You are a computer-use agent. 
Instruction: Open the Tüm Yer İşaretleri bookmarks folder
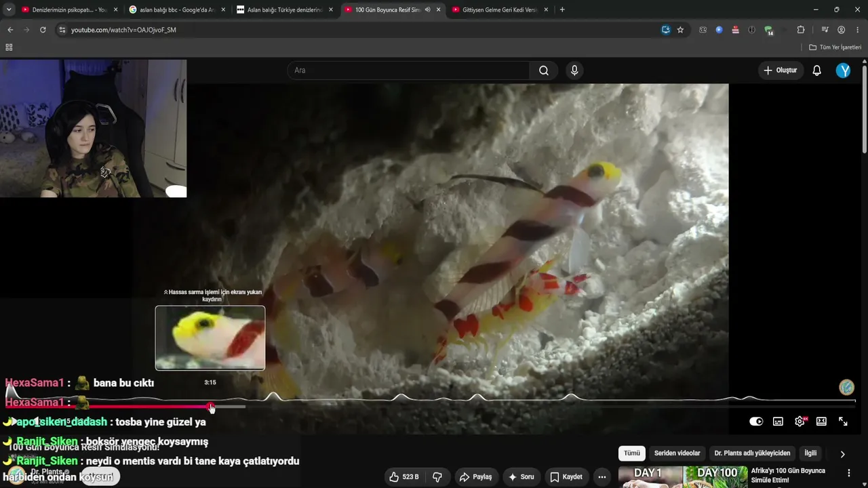click(x=835, y=47)
